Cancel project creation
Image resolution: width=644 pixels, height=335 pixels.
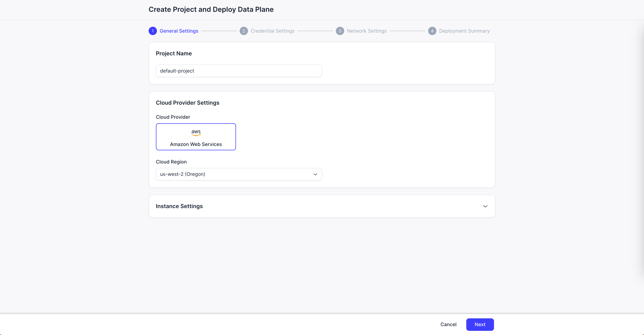[448, 324]
